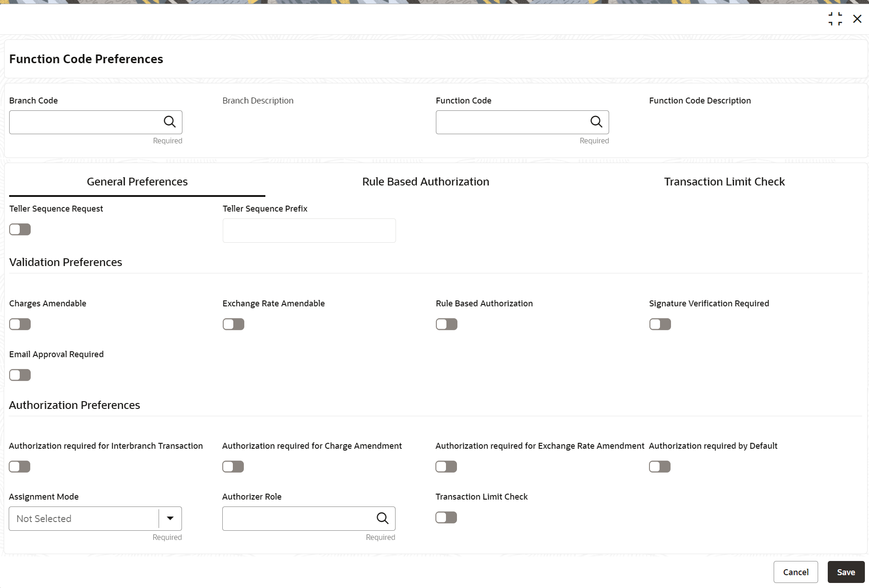Turn on Exchange Rate Amendable

233,324
